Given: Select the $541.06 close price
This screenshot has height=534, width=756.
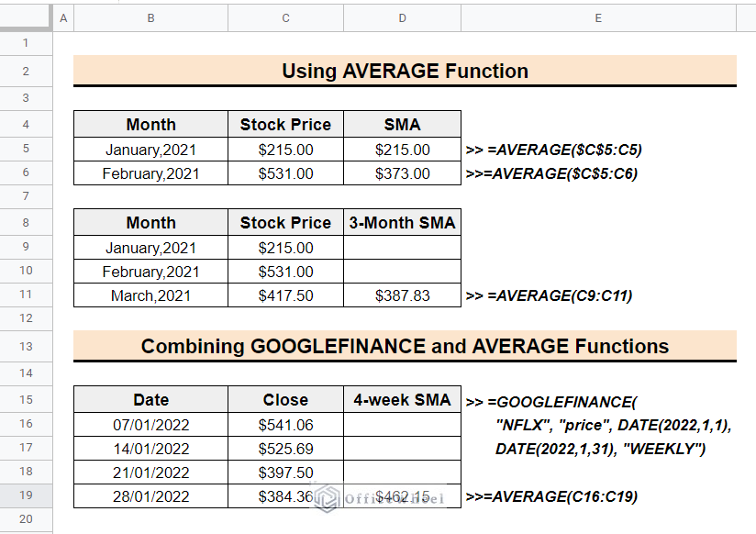Looking at the screenshot, I should coord(286,425).
